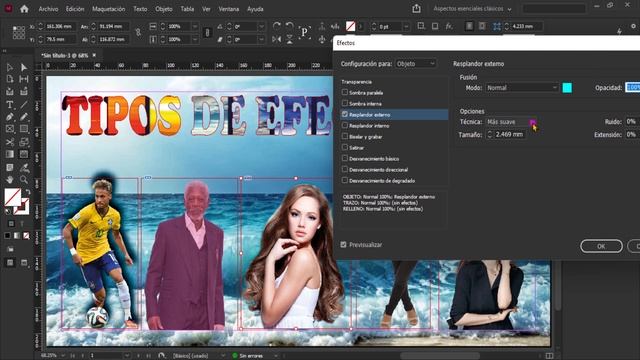Select the Line tool
Screen dimensions: 640x360
pyautogui.click(x=24, y=104)
